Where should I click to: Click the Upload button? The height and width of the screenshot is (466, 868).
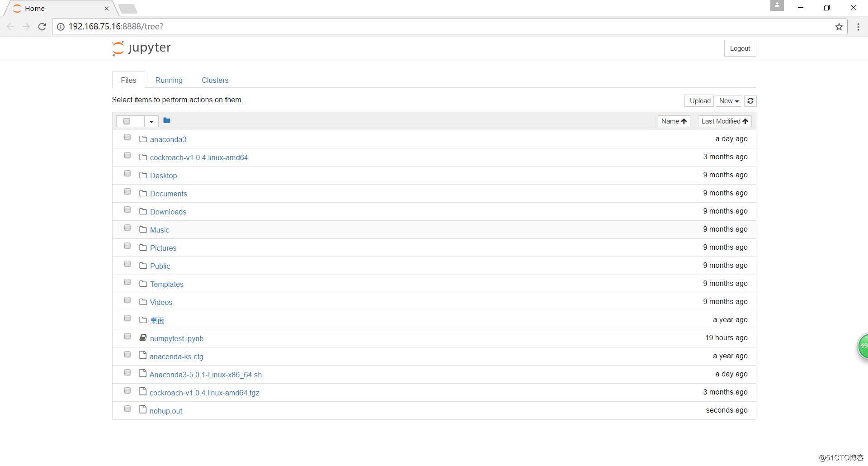pos(699,101)
